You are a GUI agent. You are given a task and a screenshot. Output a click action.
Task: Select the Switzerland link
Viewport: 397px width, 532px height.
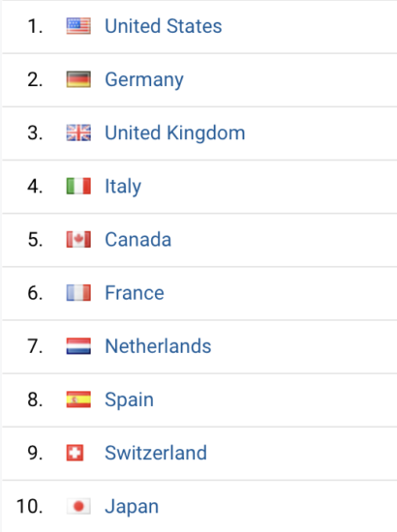[x=156, y=453]
